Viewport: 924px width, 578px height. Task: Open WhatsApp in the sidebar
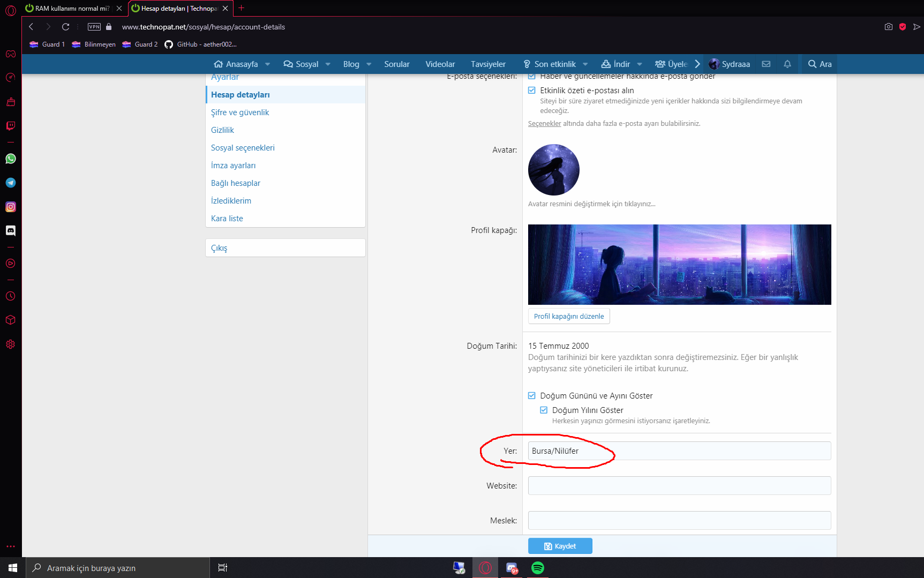[11, 159]
